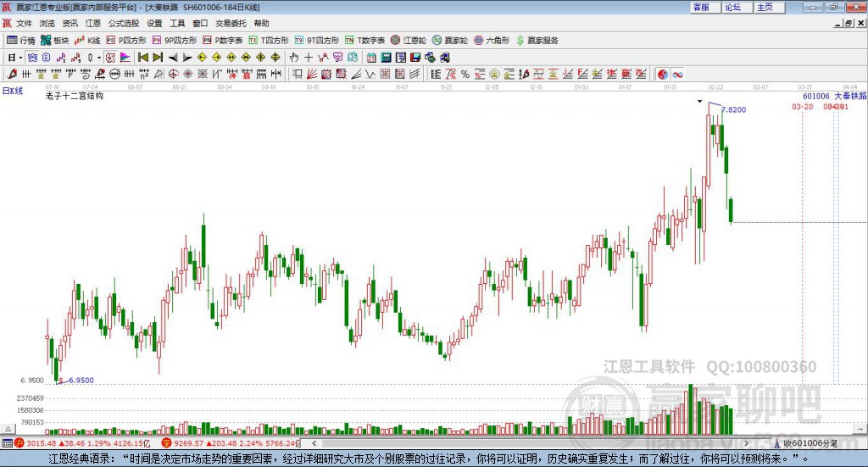Select the crosshair cursor tool

[309, 58]
